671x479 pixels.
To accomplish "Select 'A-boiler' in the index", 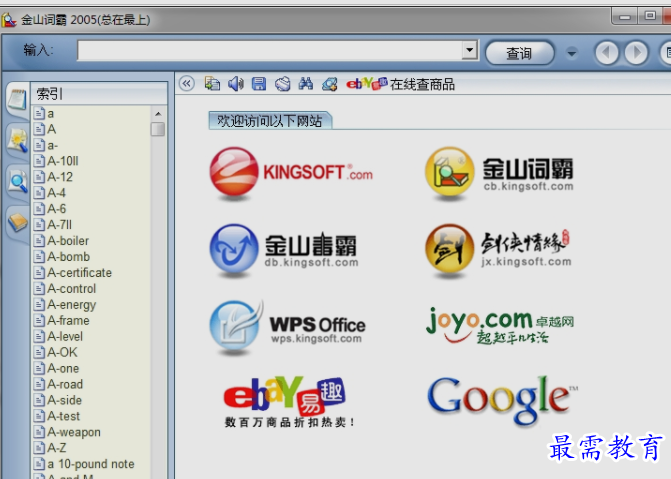I will point(68,241).
